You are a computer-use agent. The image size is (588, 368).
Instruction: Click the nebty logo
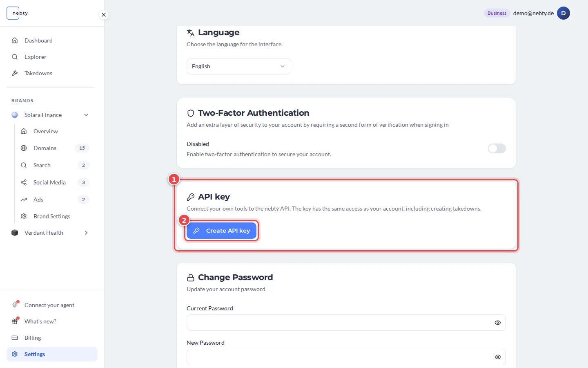(x=18, y=13)
